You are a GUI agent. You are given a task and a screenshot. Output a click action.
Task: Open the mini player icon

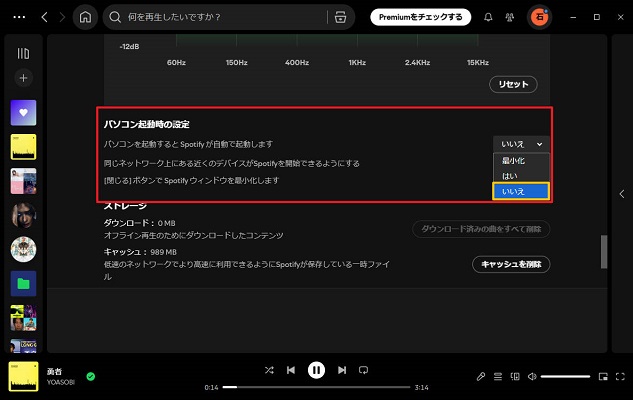pyautogui.click(x=603, y=377)
